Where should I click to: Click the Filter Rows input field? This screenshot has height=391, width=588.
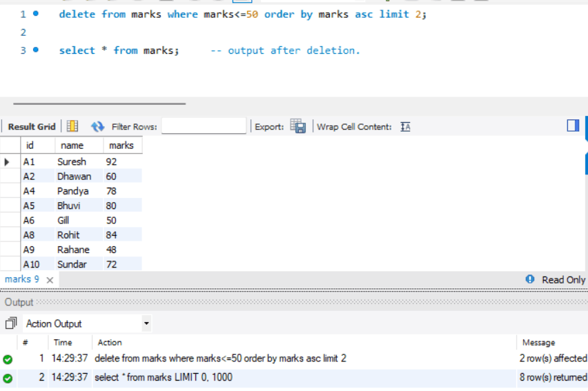coord(204,126)
